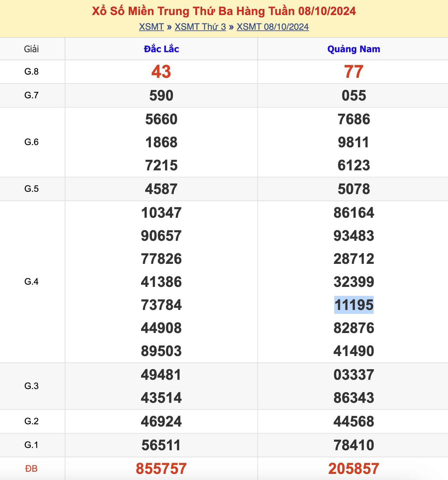Click the Quảng Nam G.8 number 77
448x480 pixels.
pos(354,72)
